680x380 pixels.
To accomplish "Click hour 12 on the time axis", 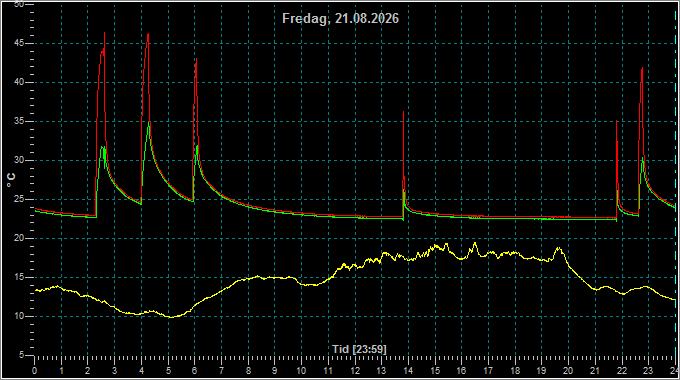I will (x=355, y=371).
